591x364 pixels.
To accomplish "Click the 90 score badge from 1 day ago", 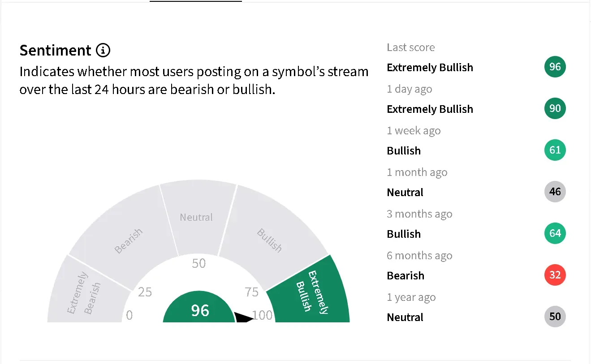I will coord(555,109).
